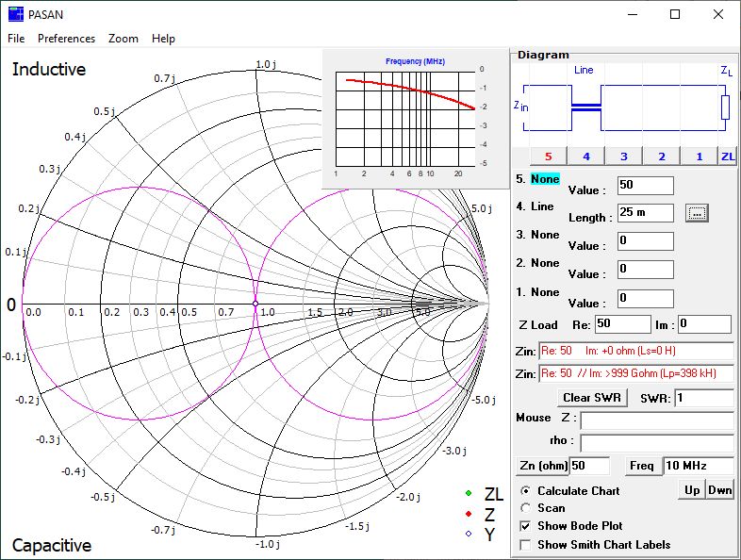Click element 2 type label None
Viewport: 741px width, 560px height.
point(545,263)
